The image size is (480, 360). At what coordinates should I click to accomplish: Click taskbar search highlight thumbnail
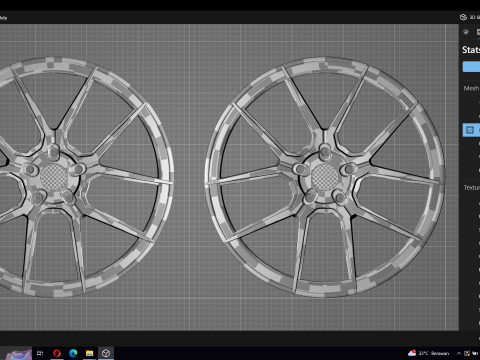tap(19, 354)
